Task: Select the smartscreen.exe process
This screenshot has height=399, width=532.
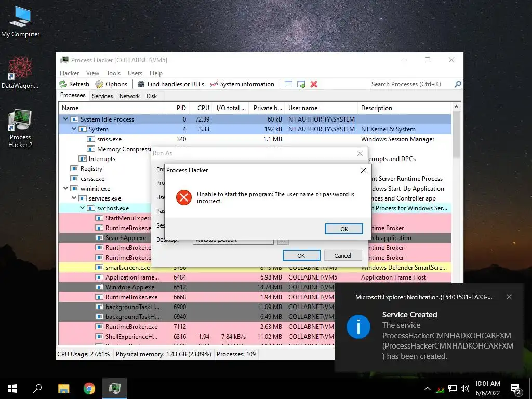Action: click(105, 268)
